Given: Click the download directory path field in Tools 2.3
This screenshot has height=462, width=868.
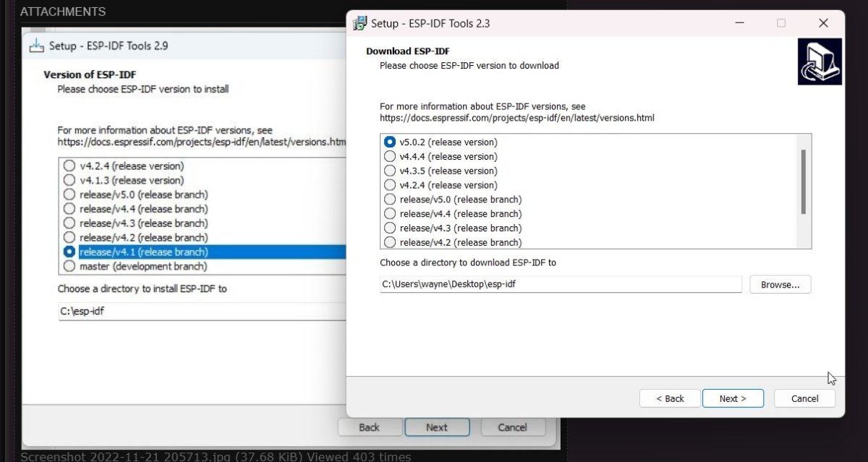Looking at the screenshot, I should click(x=561, y=285).
